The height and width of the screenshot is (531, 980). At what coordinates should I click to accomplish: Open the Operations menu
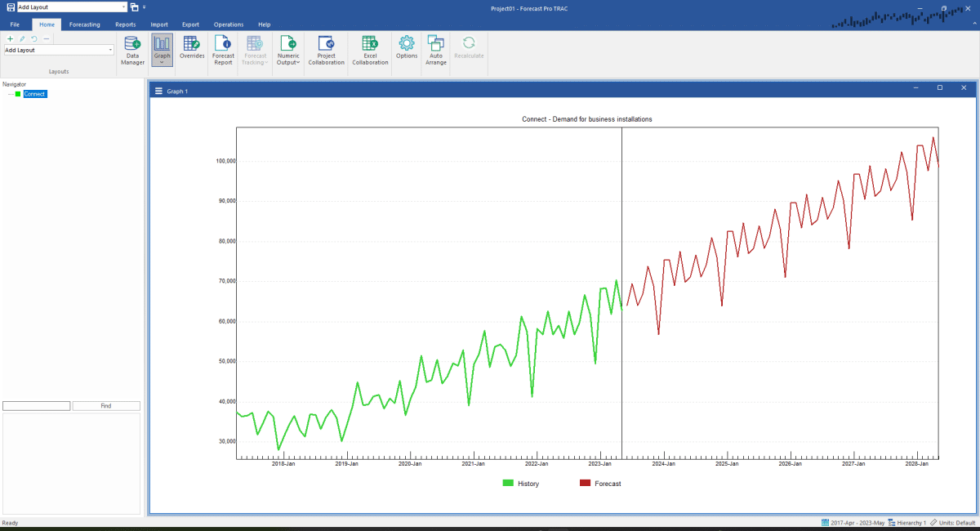point(228,25)
